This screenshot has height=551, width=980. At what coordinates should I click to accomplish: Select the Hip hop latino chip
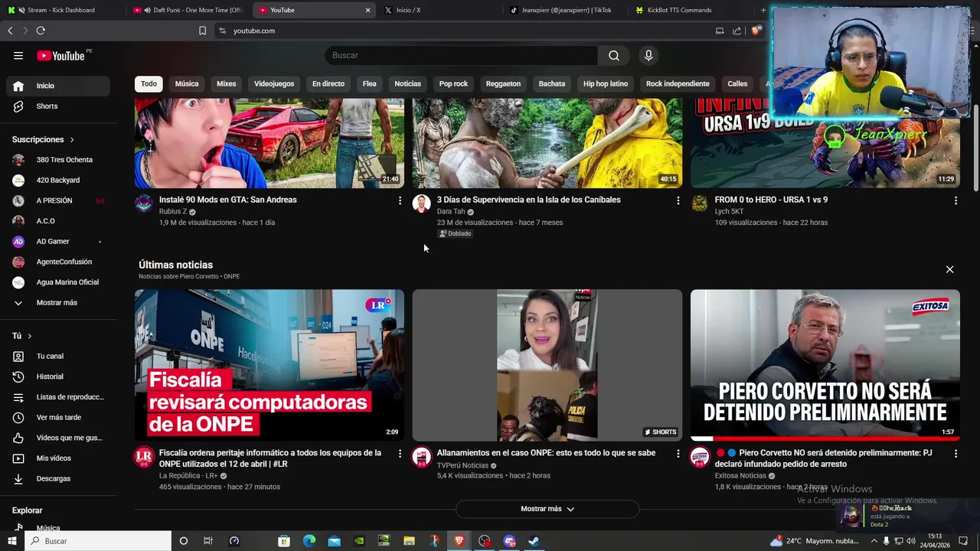tap(606, 83)
